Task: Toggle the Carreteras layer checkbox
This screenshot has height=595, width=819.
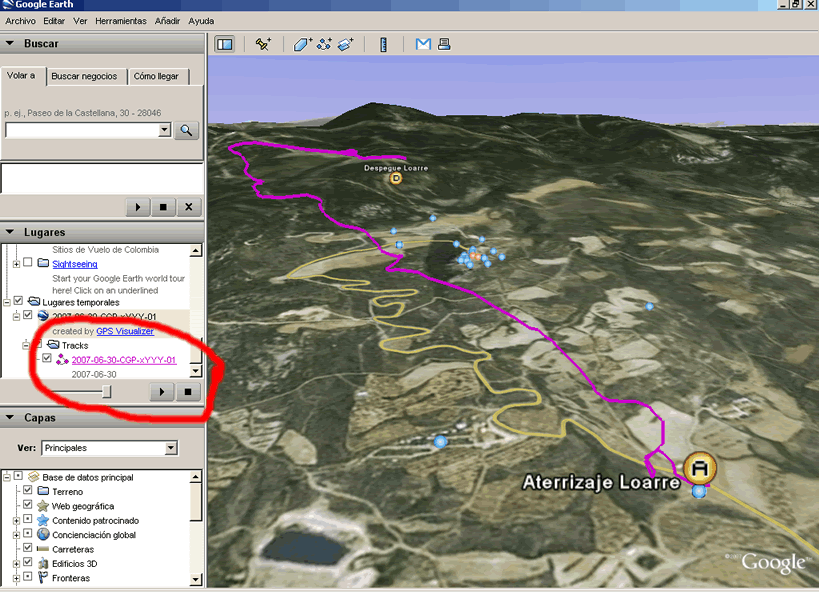Action: click(28, 548)
